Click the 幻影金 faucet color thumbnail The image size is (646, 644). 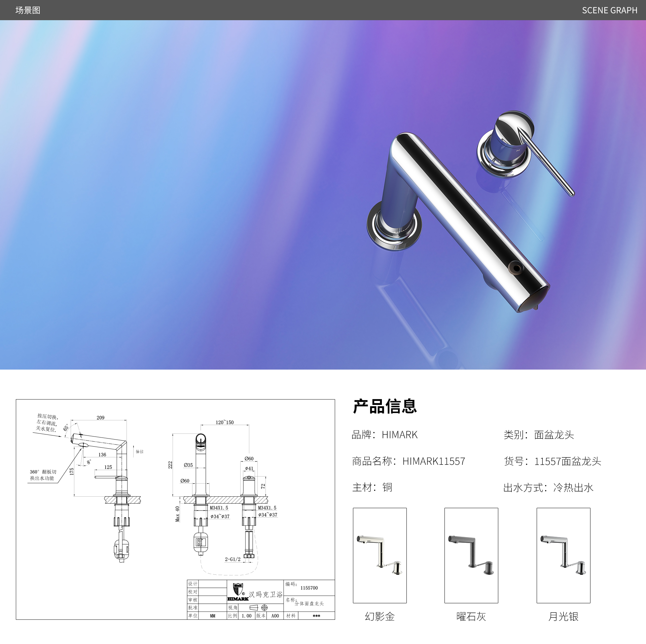(380, 555)
